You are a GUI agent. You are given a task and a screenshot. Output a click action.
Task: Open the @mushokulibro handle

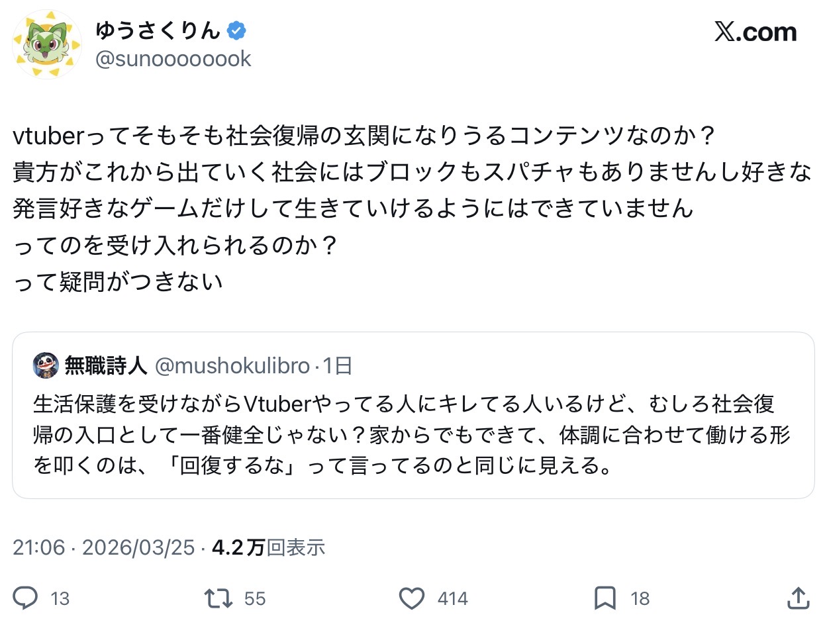[232, 365]
